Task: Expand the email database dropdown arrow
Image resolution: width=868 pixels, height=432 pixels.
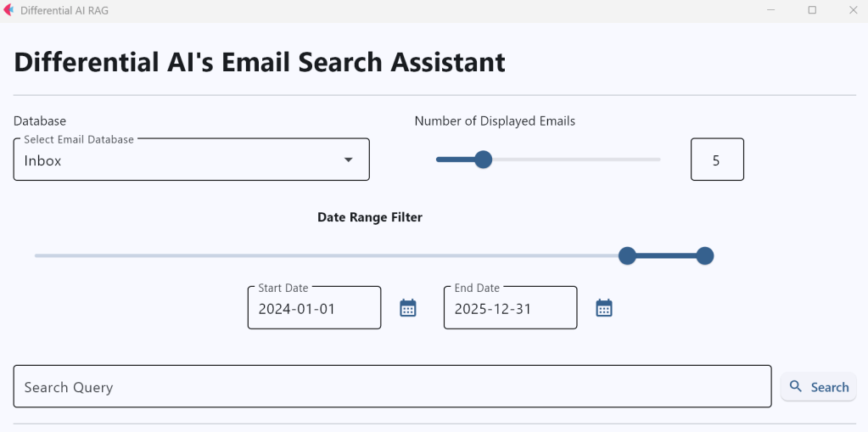Action: (348, 160)
